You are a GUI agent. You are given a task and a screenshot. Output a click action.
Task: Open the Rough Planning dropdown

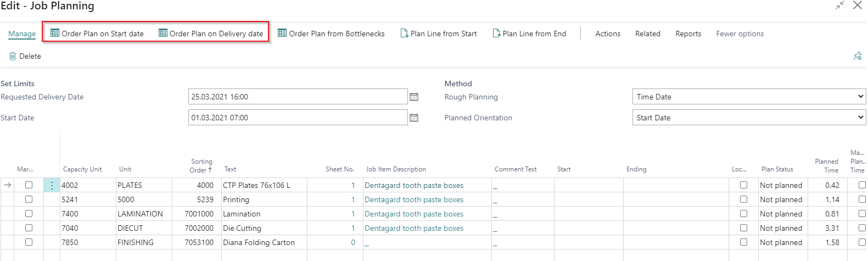coord(749,97)
